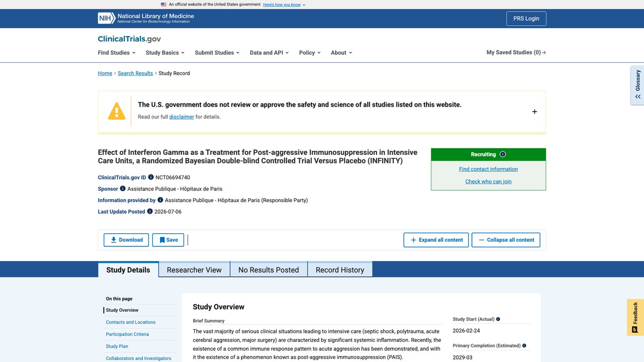Switch to the Record History tab
Screen dimensions: 644x362
click(340, 269)
